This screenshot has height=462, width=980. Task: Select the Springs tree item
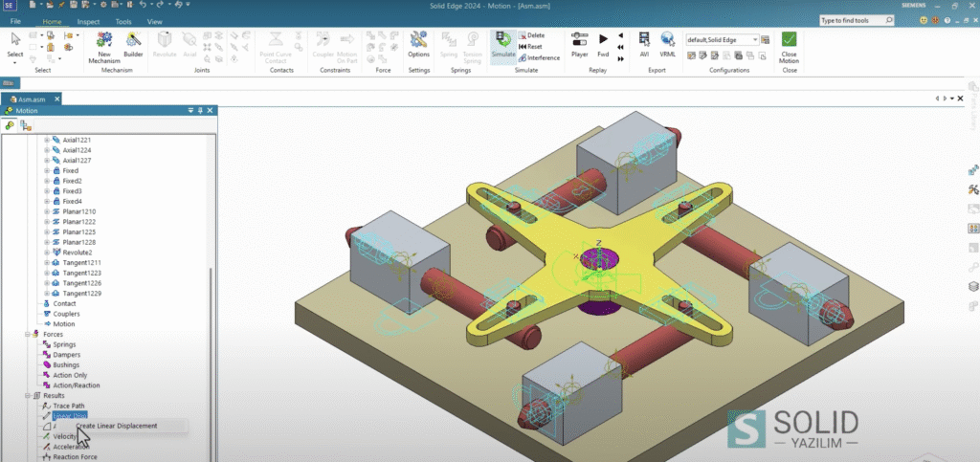[64, 344]
